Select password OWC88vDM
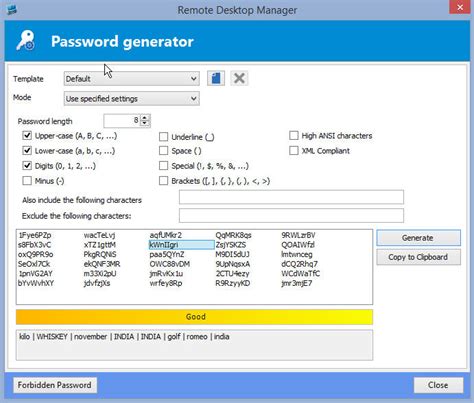Image resolution: width=474 pixels, height=403 pixels. click(x=170, y=264)
